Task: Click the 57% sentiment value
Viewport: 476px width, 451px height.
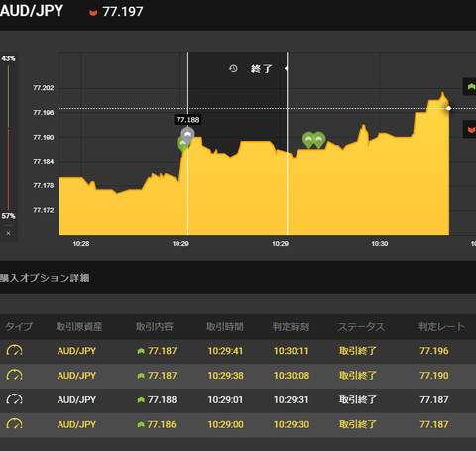Action: click(x=8, y=216)
